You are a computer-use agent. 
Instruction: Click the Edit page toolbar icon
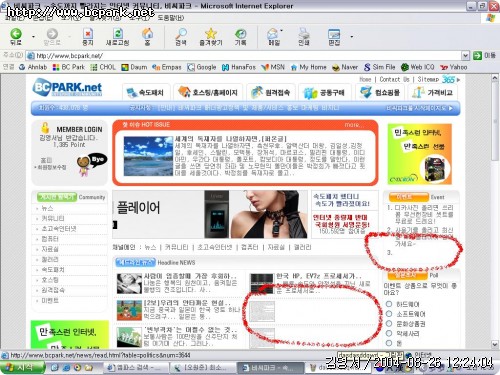point(334,36)
